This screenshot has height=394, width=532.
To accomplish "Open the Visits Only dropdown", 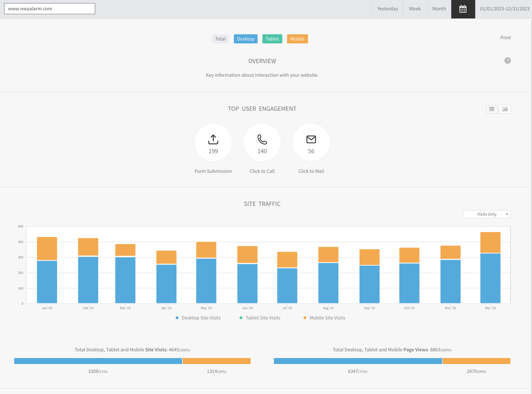I will 487,214.
